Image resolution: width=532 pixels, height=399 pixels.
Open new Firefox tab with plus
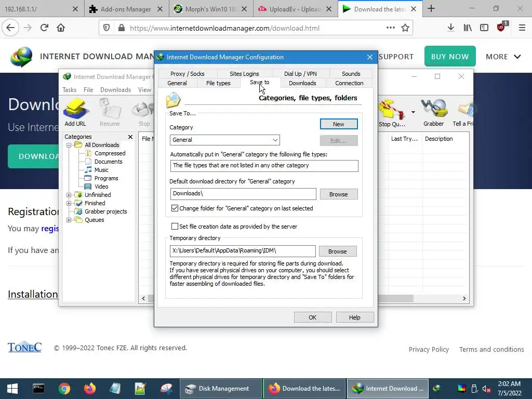(431, 8)
